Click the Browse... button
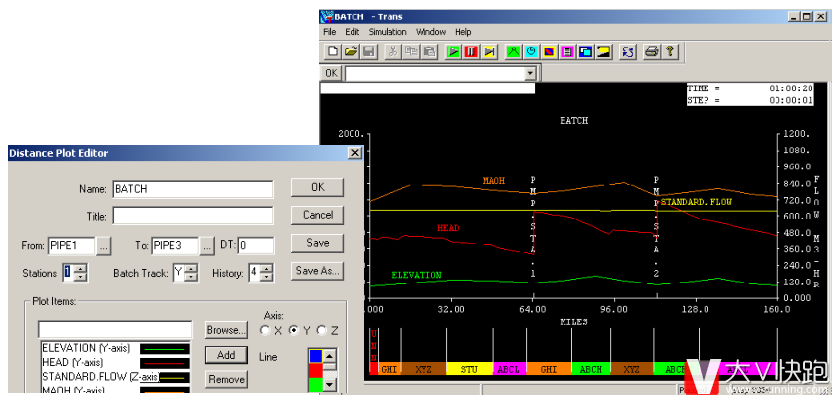Viewport: 838px width, 401px height. click(x=227, y=330)
